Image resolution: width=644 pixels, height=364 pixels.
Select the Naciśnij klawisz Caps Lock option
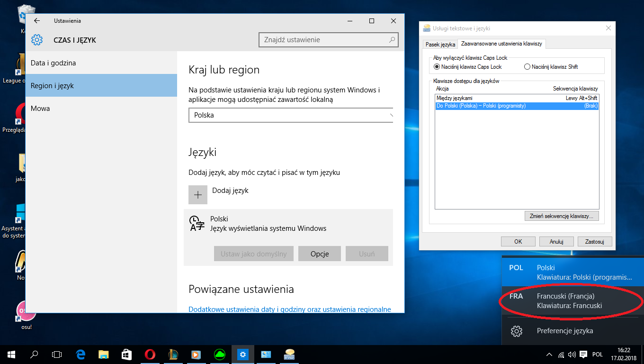point(437,67)
